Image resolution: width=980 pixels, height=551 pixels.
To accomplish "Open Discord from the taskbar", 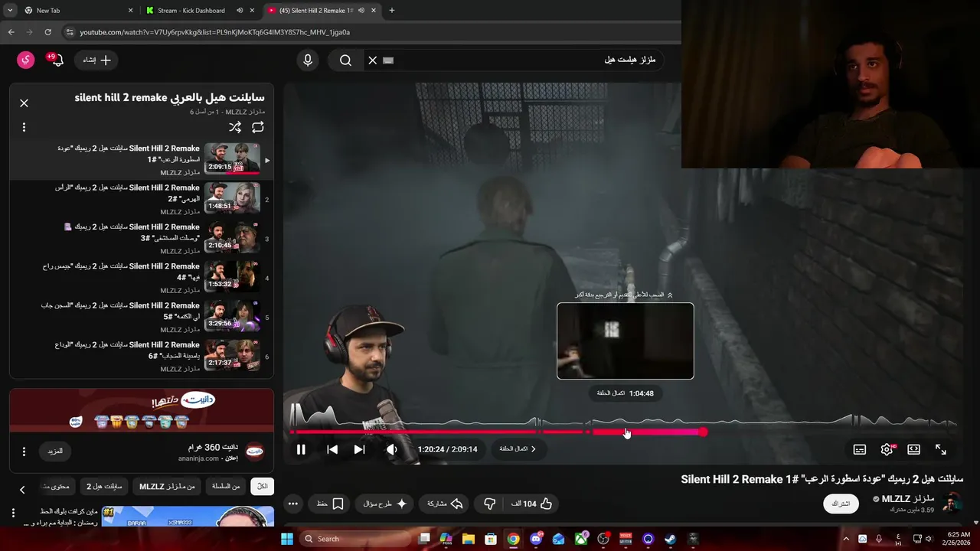I will (536, 539).
